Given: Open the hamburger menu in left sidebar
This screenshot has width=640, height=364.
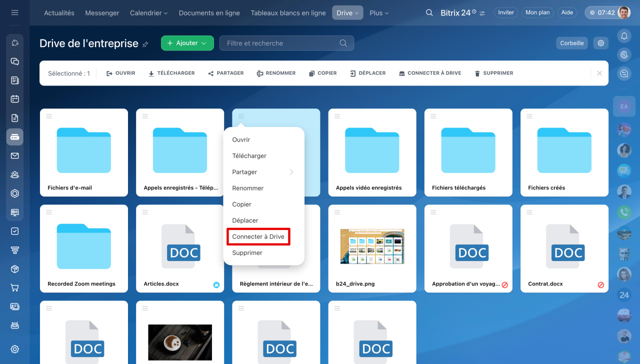Looking at the screenshot, I should pos(14,12).
